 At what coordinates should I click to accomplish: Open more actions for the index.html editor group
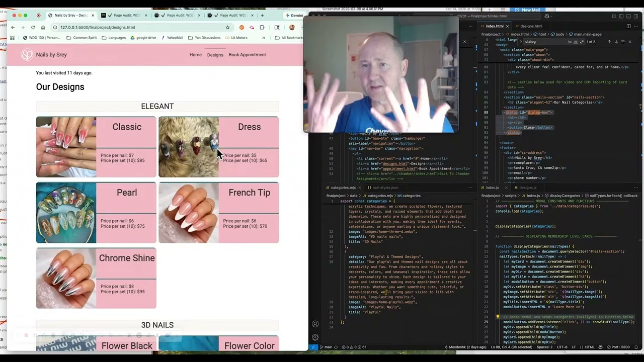point(635,26)
